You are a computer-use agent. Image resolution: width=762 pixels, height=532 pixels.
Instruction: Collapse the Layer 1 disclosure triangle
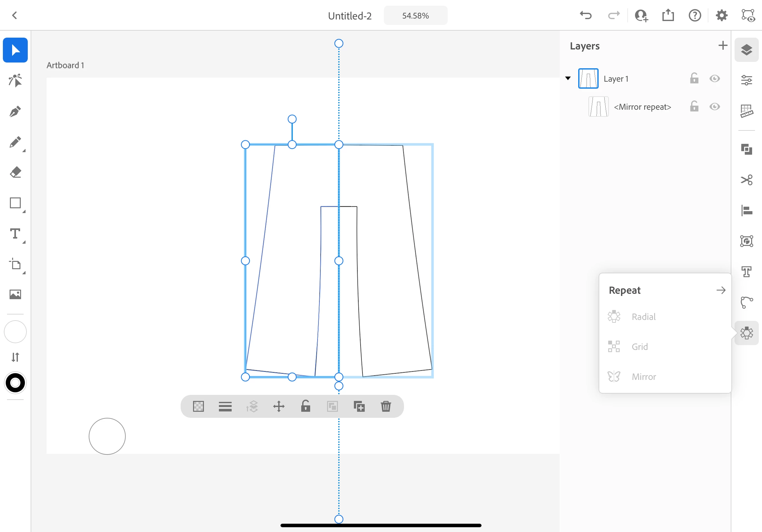[568, 78]
